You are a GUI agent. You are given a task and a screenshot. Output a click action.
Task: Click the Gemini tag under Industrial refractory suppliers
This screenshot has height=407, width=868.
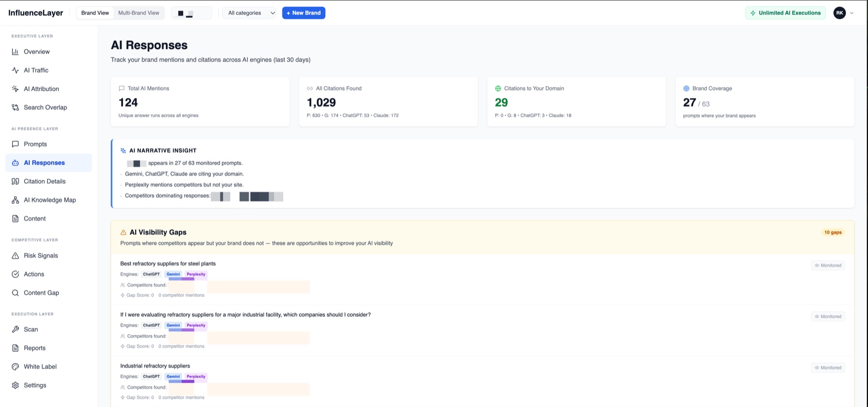point(173,377)
